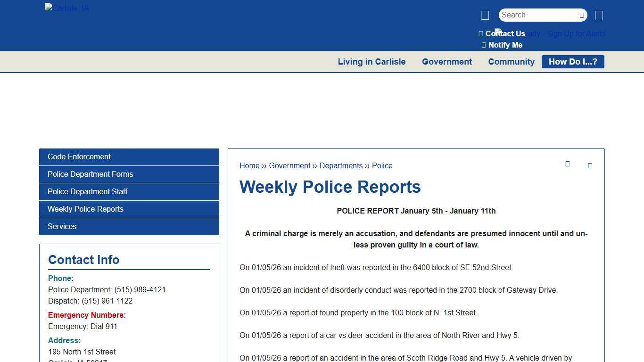This screenshot has width=644, height=362.
Task: Open the Government navigation menu
Action: click(447, 61)
